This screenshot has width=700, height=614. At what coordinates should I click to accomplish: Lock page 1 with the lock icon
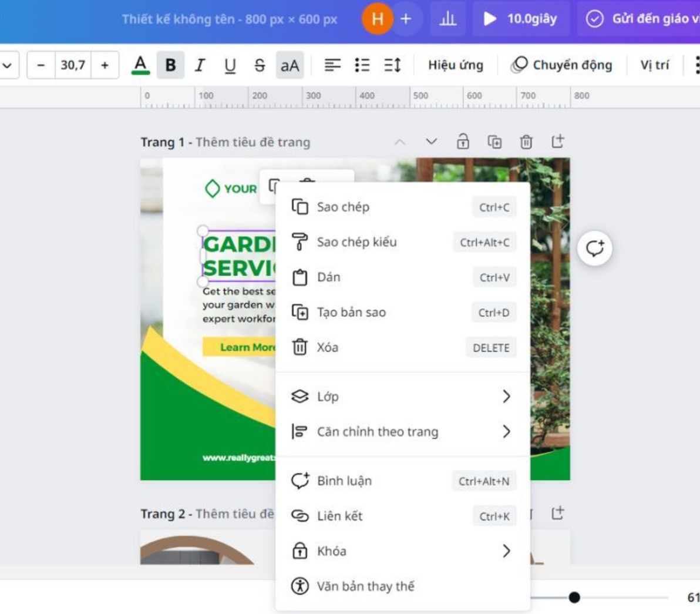[463, 142]
